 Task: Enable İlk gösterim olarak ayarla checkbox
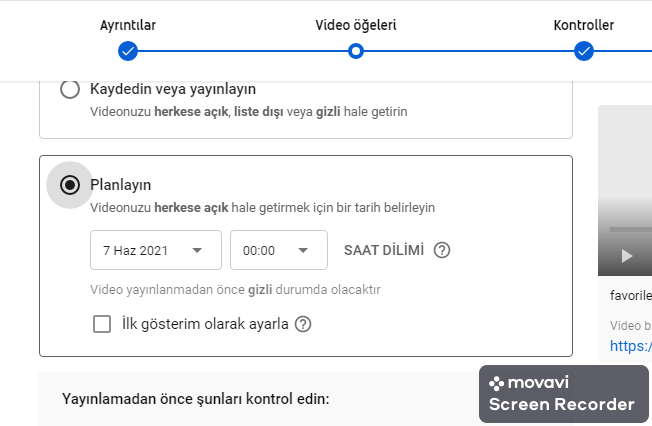point(101,324)
